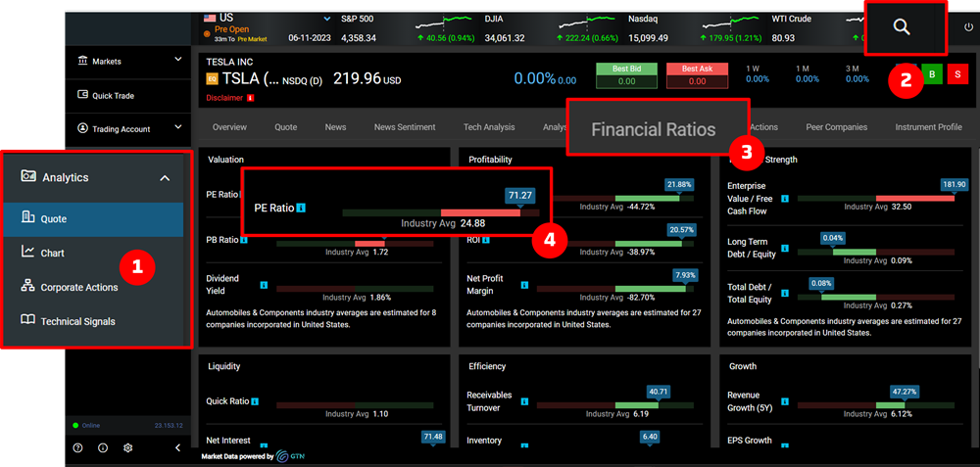Click Total Debt / Total Equity info icon
The image size is (980, 467).
click(x=785, y=294)
